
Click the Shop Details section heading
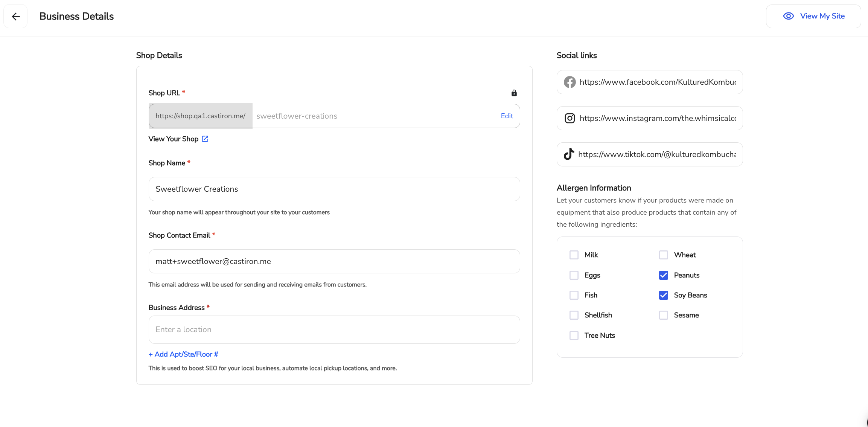click(159, 55)
